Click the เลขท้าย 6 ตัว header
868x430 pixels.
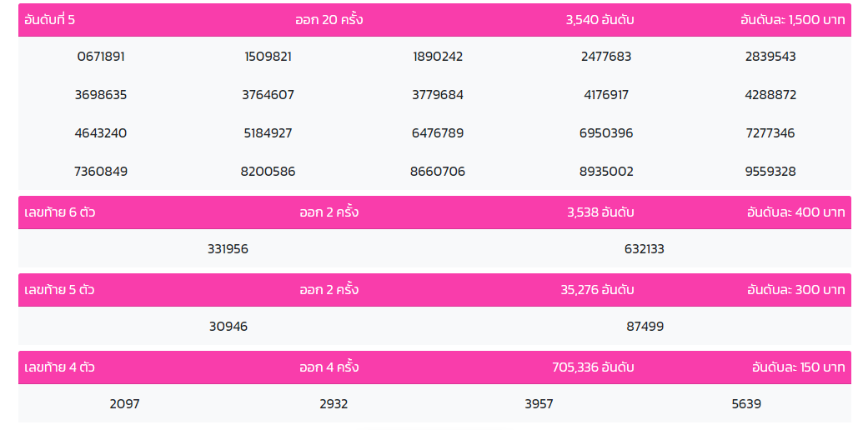pos(59,212)
